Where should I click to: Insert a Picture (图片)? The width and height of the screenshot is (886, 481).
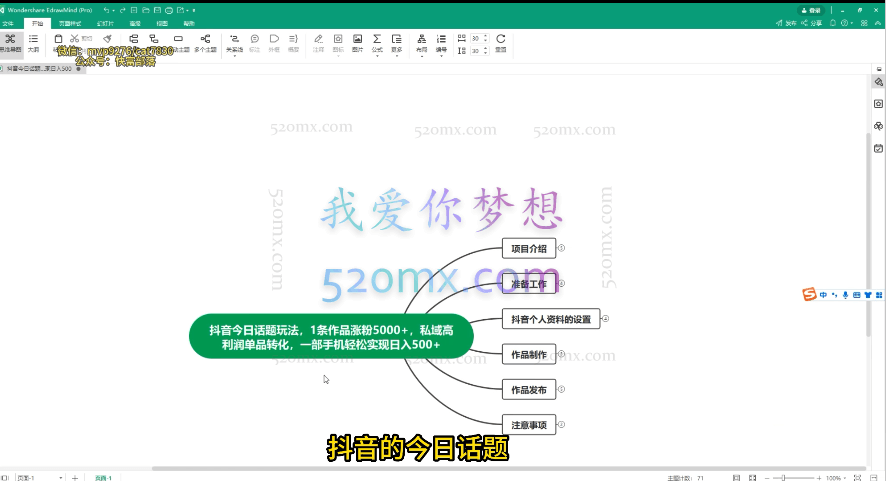coord(358,43)
